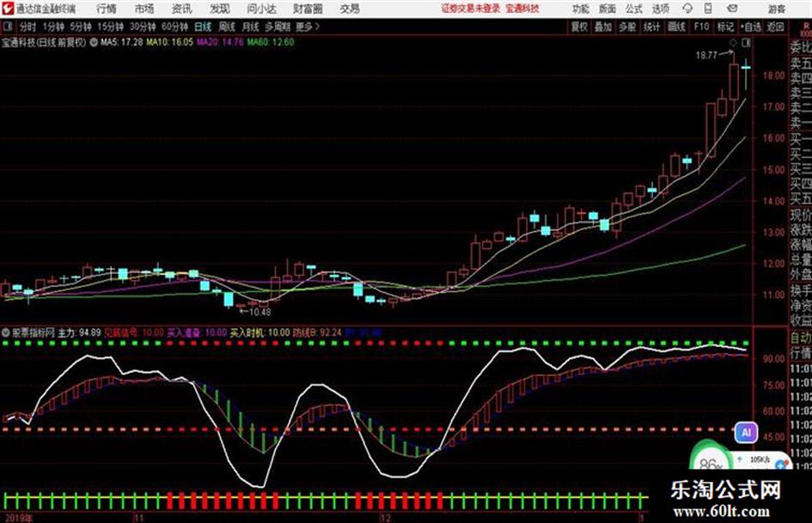Switch to the 60分钟 period tab
This screenshot has width=812, height=523.
(x=174, y=27)
